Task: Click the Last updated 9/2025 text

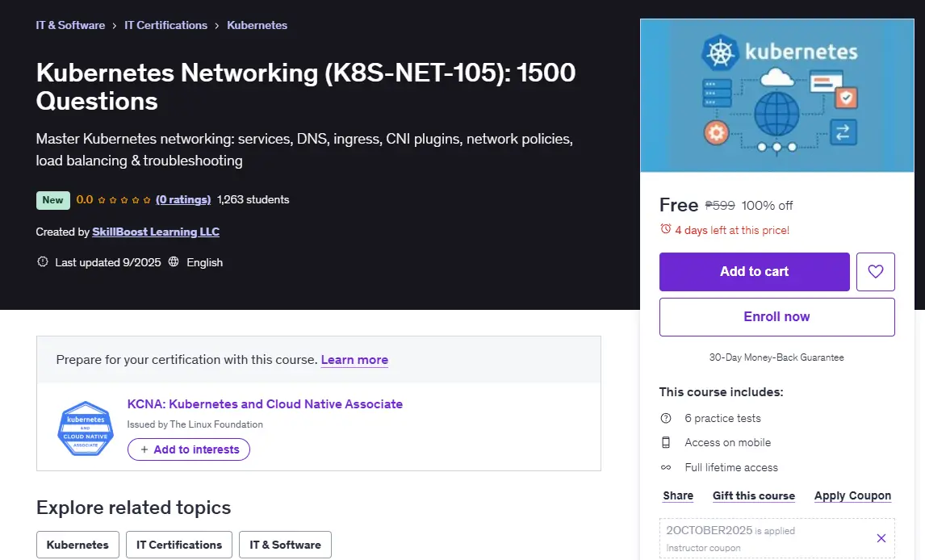Action: coord(108,262)
